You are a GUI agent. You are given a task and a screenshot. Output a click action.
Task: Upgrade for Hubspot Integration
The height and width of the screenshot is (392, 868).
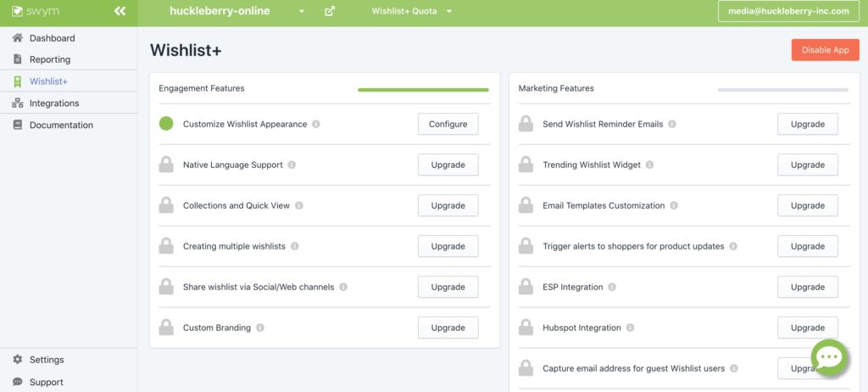pyautogui.click(x=808, y=328)
